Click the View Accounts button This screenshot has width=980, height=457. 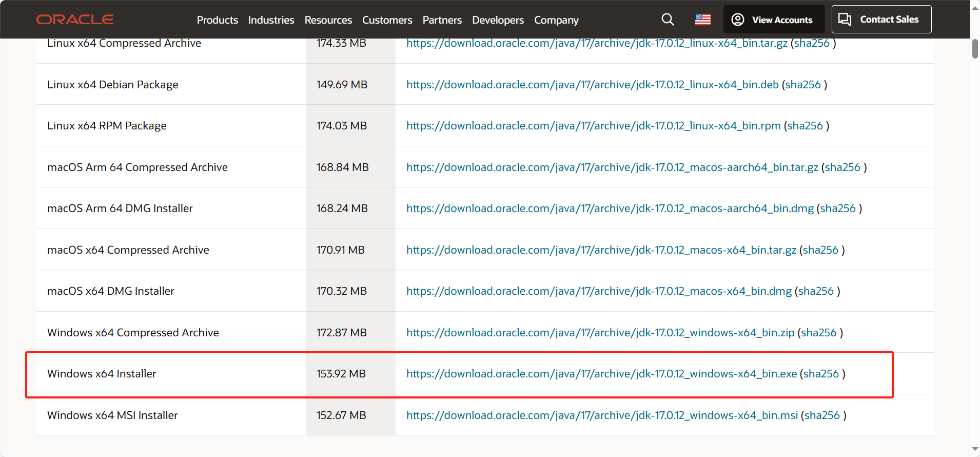774,20
